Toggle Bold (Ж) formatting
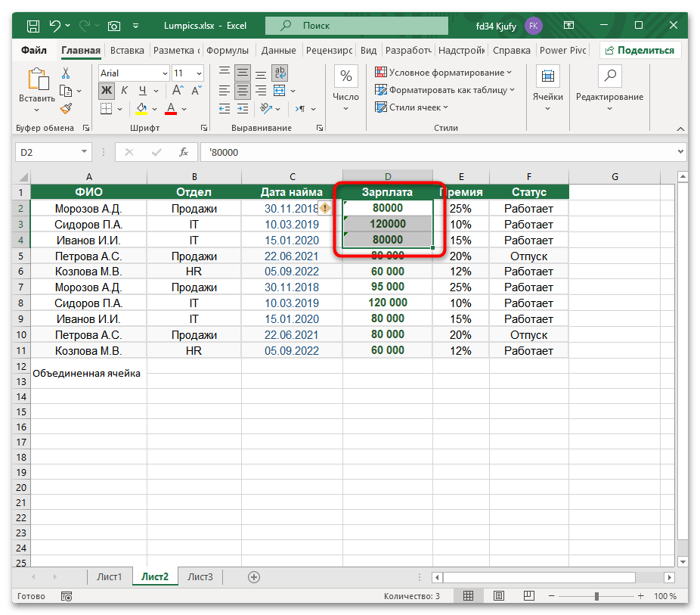 107,91
